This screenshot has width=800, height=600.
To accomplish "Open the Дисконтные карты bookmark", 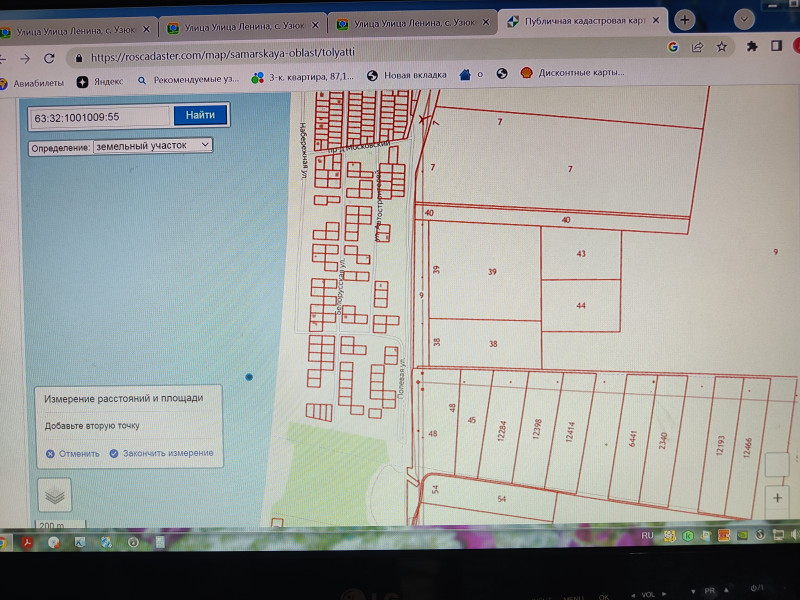I will coord(570,72).
